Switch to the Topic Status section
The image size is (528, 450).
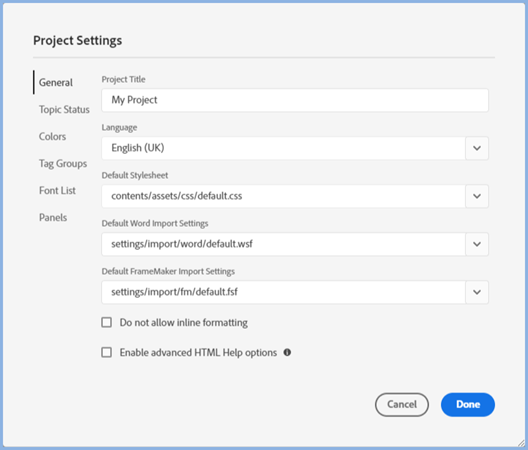64,109
